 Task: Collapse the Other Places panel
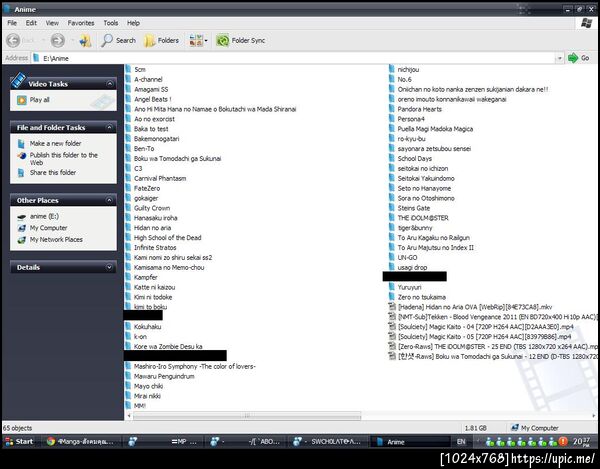pos(110,200)
